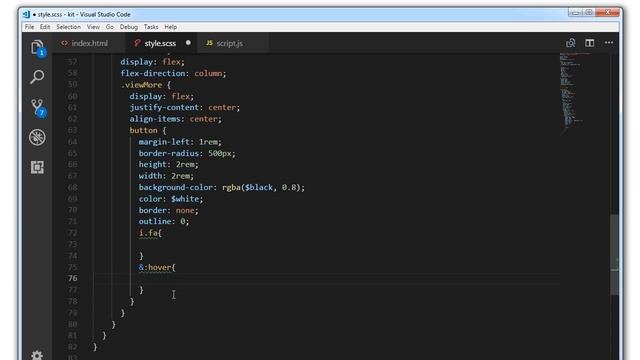This screenshot has width=640, height=360.
Task: Open the Explorer view in activity bar
Action: pyautogui.click(x=37, y=48)
